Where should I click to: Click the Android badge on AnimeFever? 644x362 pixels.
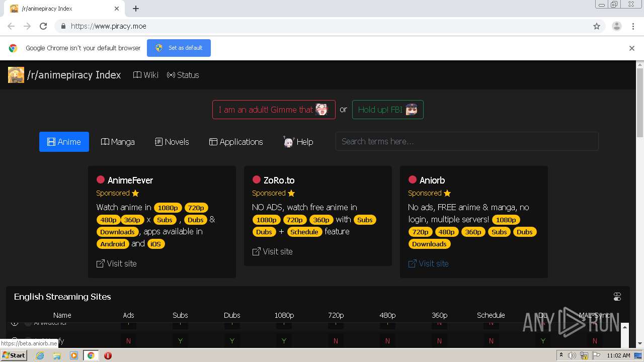click(x=113, y=244)
